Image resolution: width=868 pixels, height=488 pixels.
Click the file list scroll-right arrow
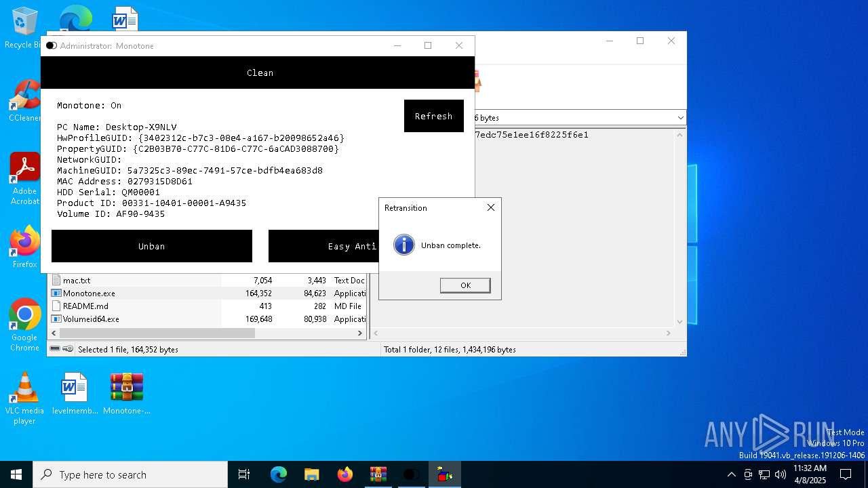[x=360, y=333]
